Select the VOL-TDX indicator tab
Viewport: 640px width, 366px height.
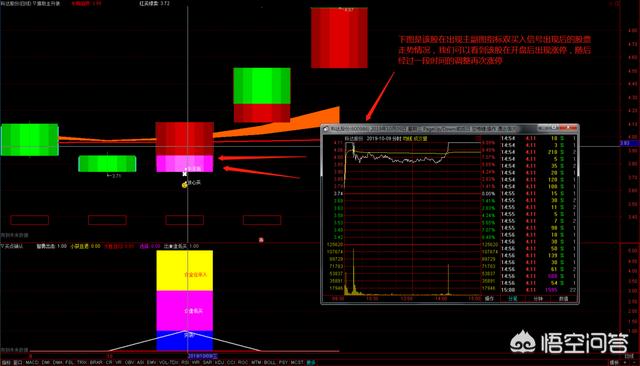point(169,362)
